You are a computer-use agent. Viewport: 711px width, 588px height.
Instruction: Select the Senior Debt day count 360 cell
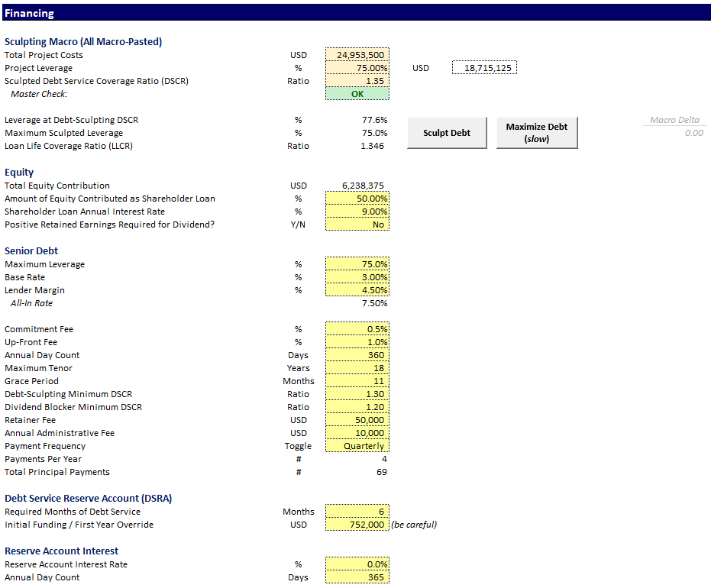click(x=357, y=355)
